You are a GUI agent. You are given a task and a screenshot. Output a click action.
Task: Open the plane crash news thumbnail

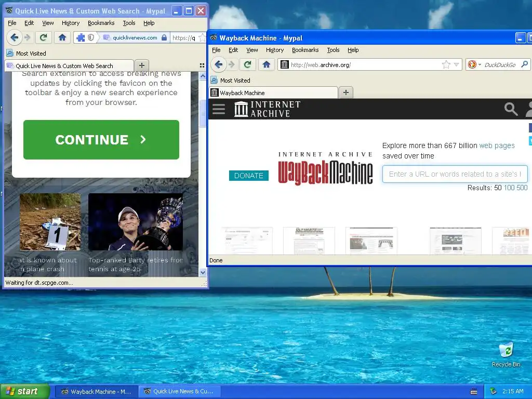click(x=50, y=222)
